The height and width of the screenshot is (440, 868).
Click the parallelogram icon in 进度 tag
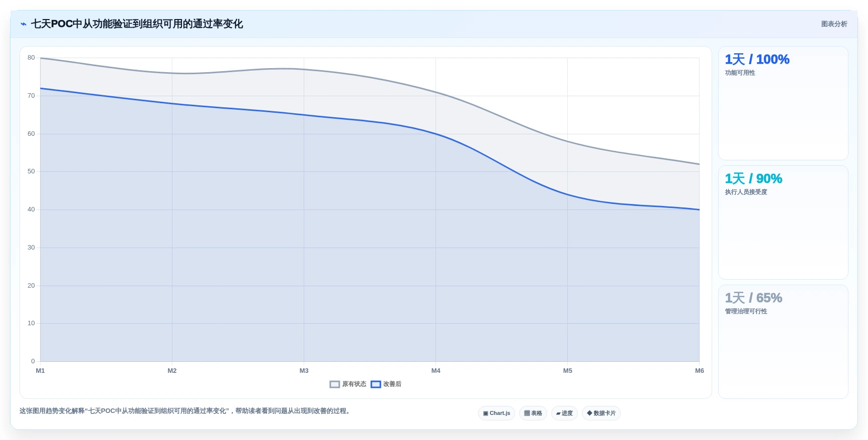558,413
